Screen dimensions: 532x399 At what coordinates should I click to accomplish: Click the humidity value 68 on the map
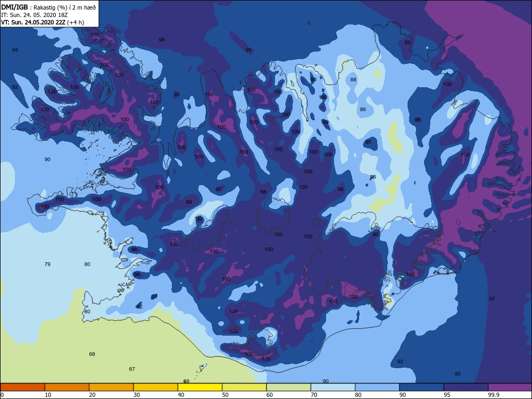point(92,354)
